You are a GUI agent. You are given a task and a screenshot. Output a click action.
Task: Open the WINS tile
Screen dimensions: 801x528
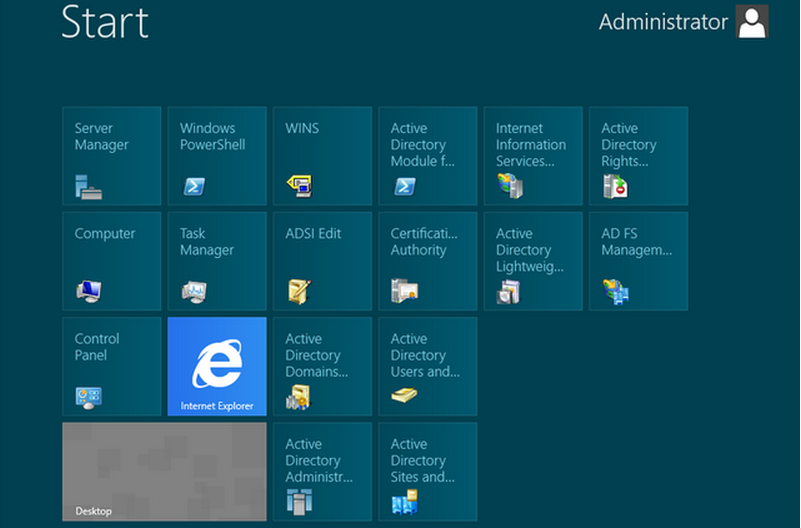point(322,156)
